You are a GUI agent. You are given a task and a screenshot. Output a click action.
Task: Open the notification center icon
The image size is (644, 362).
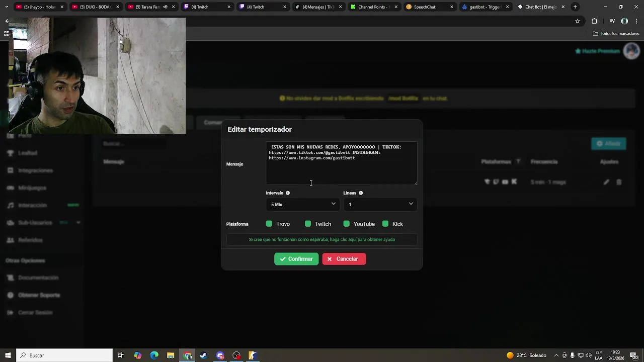click(634, 355)
